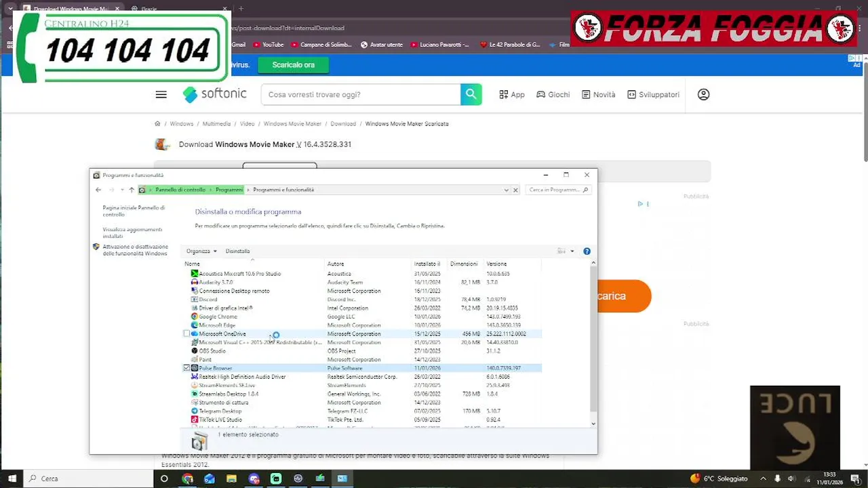Open Attivazione o disattivazione funzionalità Windows
Image resolution: width=868 pixels, height=488 pixels.
click(135, 250)
